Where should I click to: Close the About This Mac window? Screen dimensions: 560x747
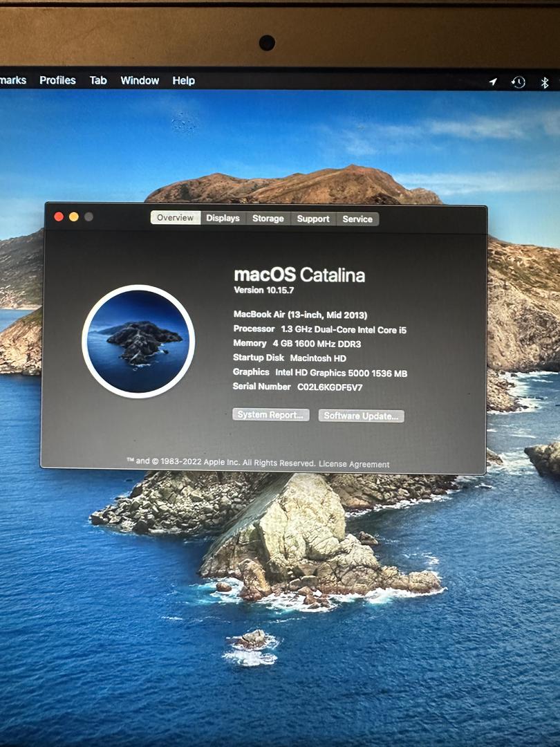click(x=59, y=216)
